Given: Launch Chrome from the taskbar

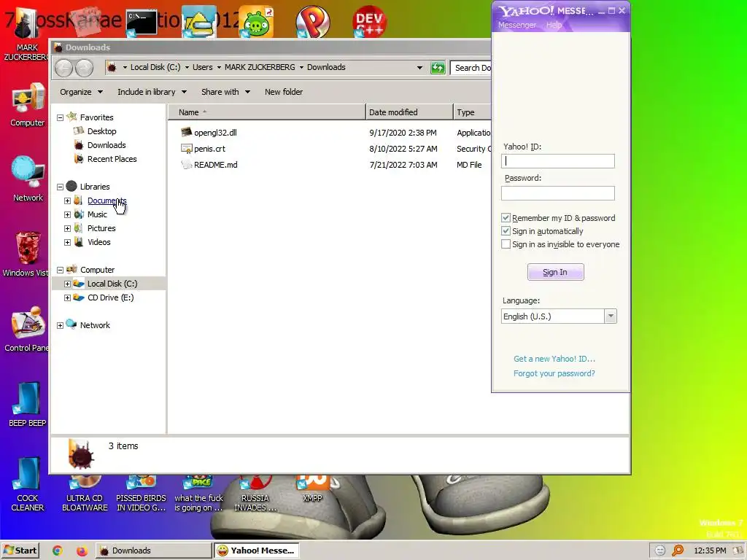Looking at the screenshot, I should click(x=57, y=551).
